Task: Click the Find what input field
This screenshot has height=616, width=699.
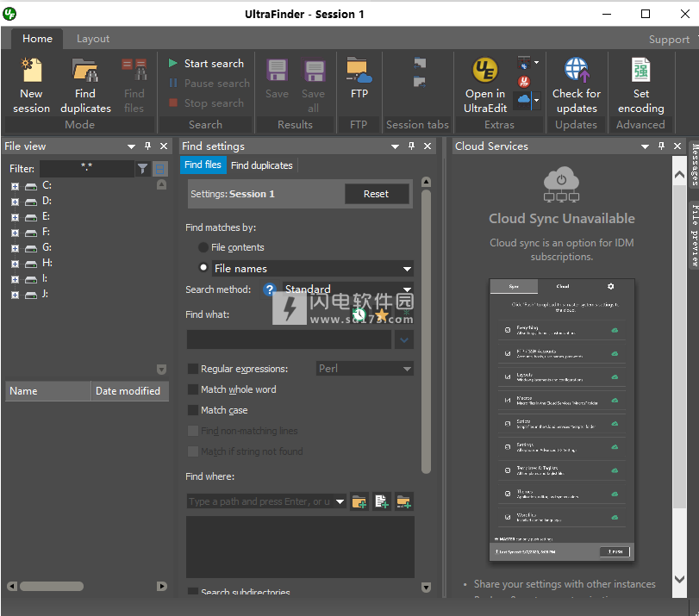Action: tap(289, 339)
